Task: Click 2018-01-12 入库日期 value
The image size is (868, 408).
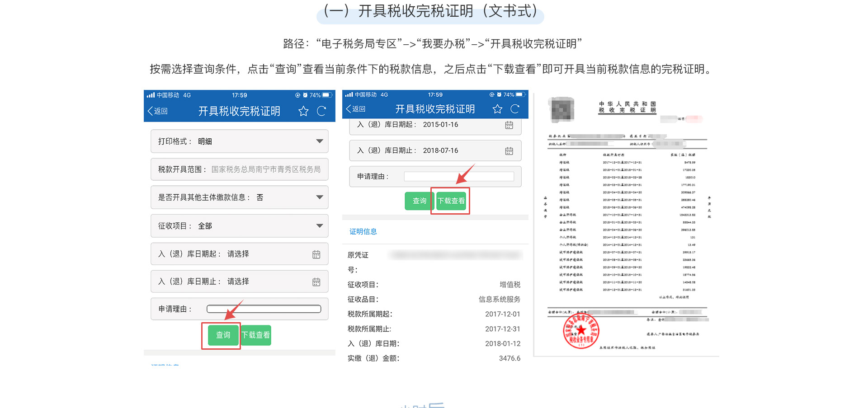Action: pyautogui.click(x=503, y=344)
